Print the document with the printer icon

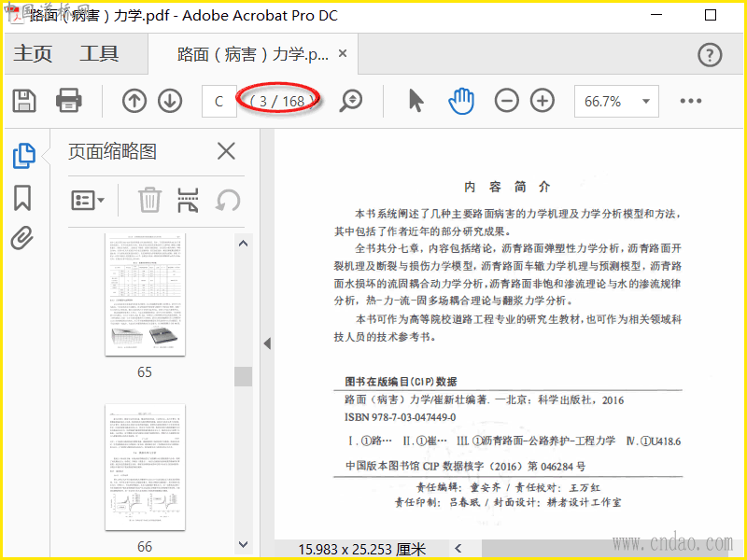[68, 101]
